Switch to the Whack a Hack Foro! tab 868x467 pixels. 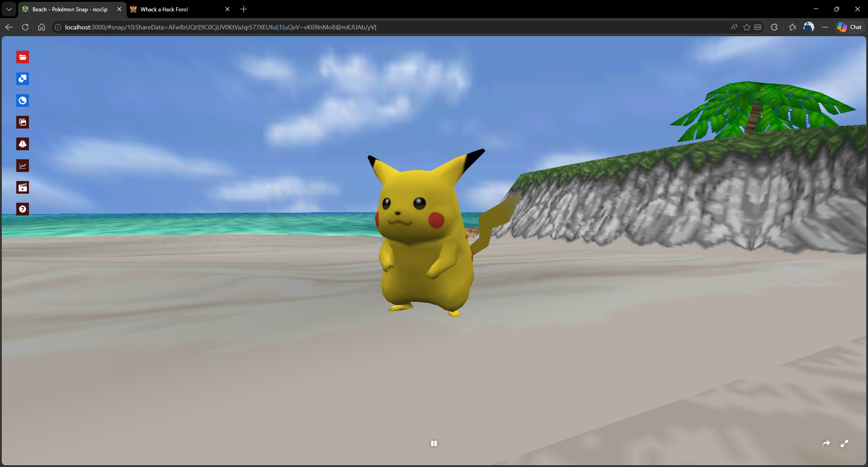click(x=176, y=9)
